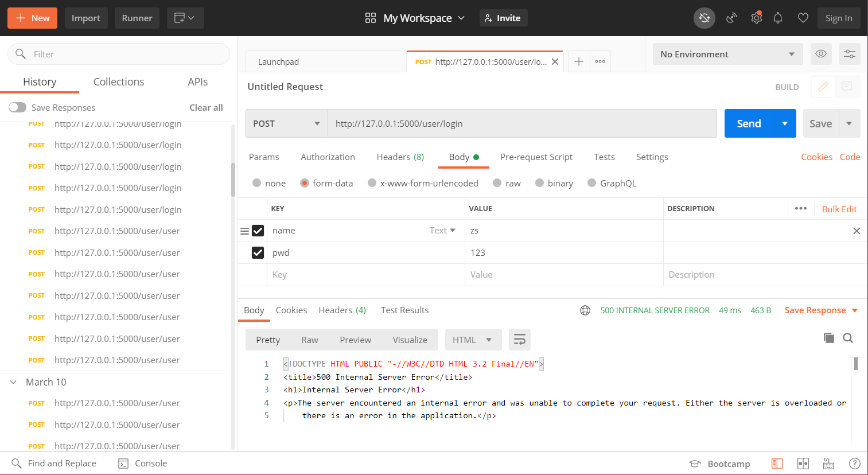Screen dimensions: 868x475
Task: Click the Bulk Edit link
Action: point(839,209)
